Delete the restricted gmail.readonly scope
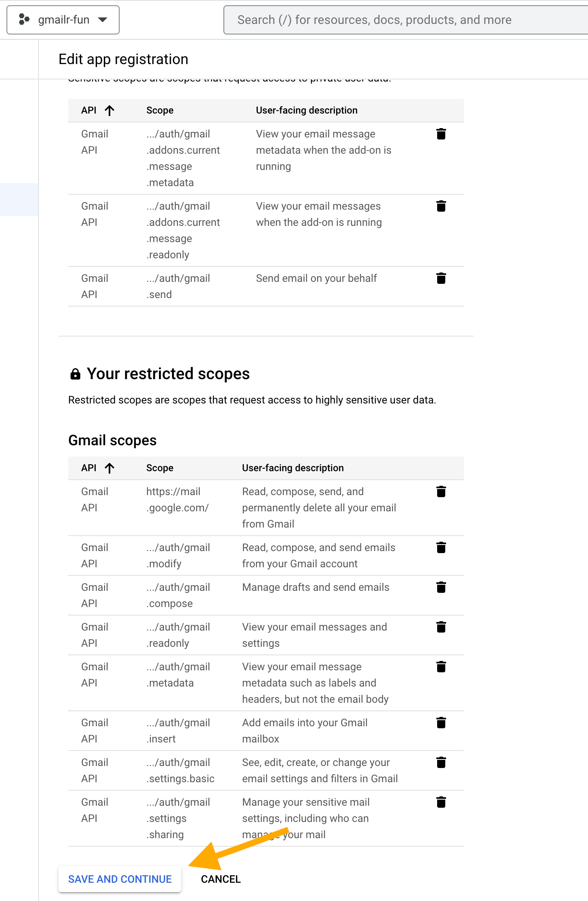Image resolution: width=588 pixels, height=901 pixels. pos(441,627)
